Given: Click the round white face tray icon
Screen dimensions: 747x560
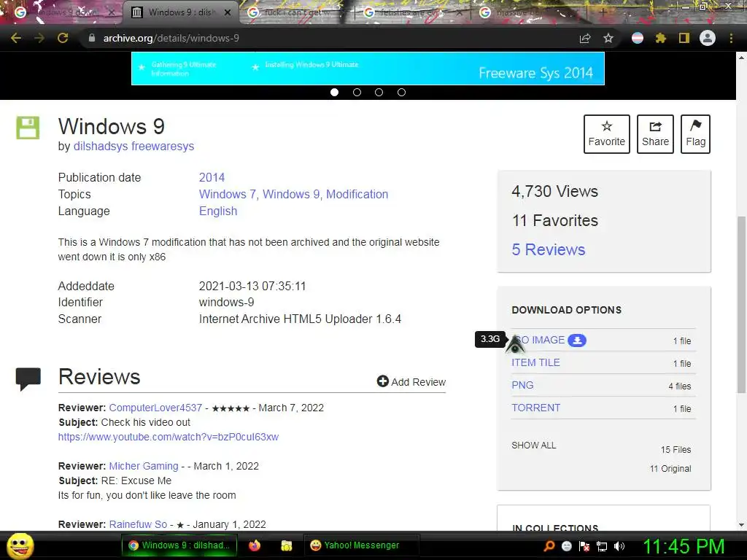Looking at the screenshot, I should point(566,546).
